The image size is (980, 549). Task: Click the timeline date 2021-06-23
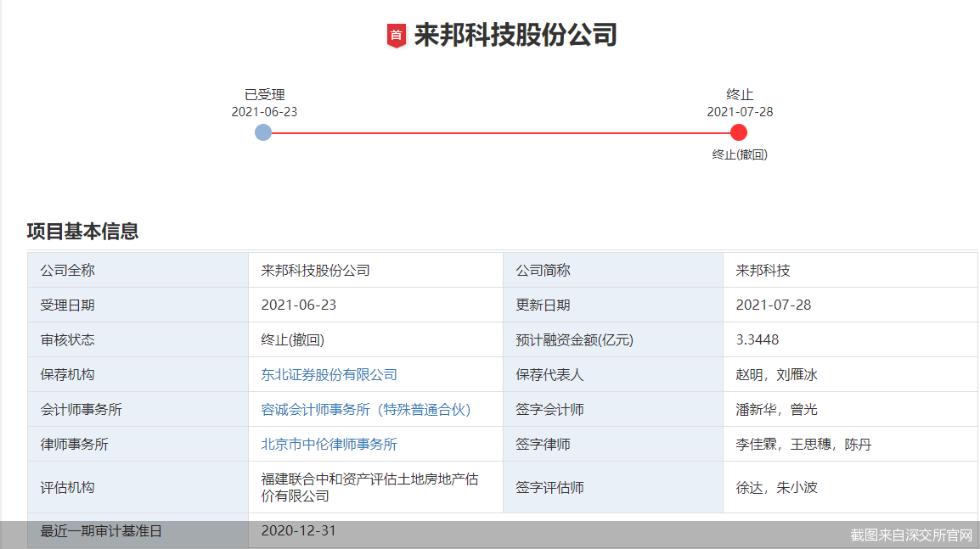[x=264, y=112]
